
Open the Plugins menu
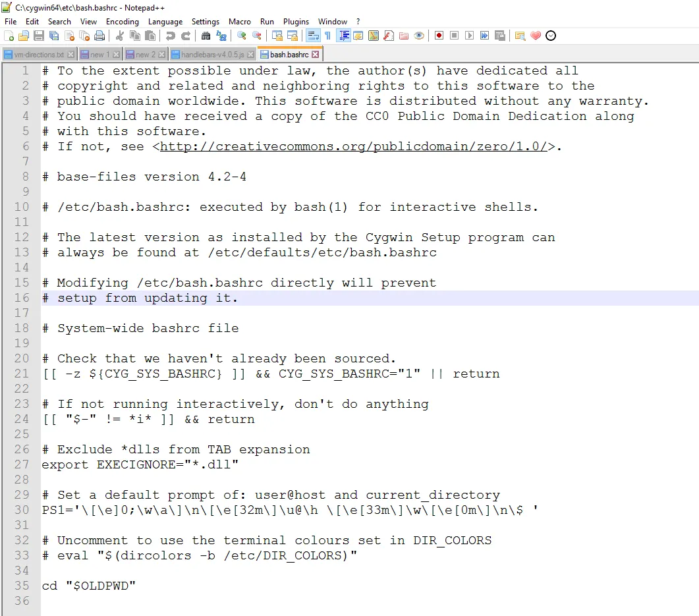(296, 21)
